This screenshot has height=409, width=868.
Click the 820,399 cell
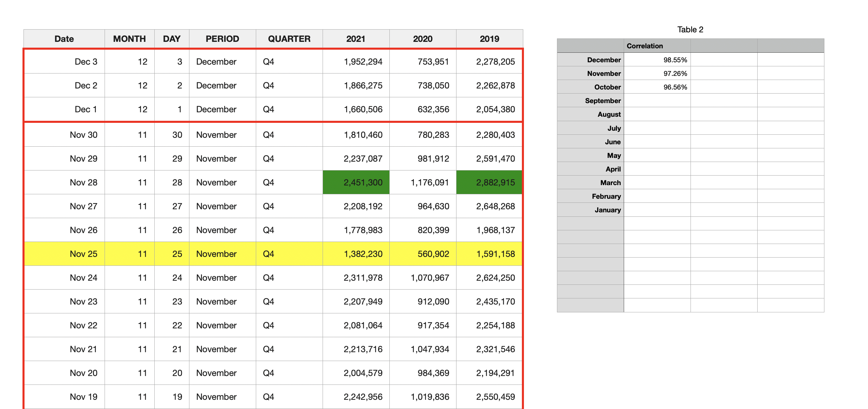click(423, 230)
